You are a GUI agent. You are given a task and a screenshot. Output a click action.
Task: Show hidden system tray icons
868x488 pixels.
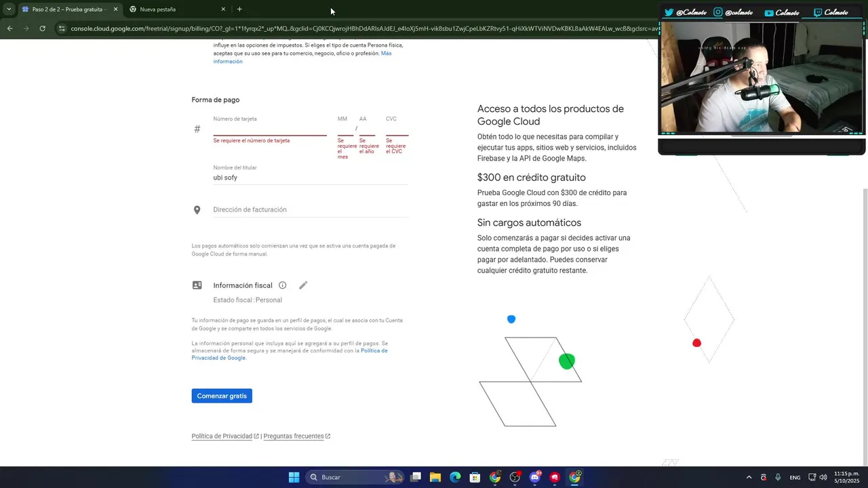749,477
